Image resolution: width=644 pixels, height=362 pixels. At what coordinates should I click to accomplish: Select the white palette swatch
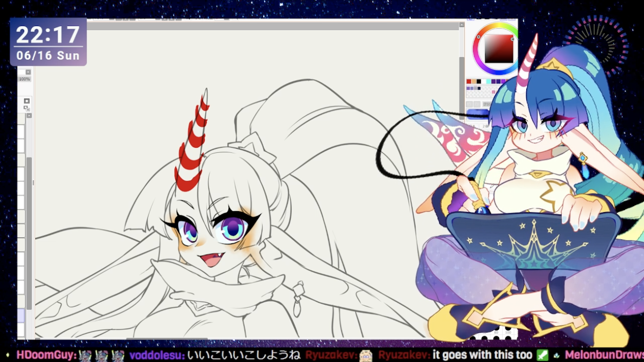pos(484,81)
